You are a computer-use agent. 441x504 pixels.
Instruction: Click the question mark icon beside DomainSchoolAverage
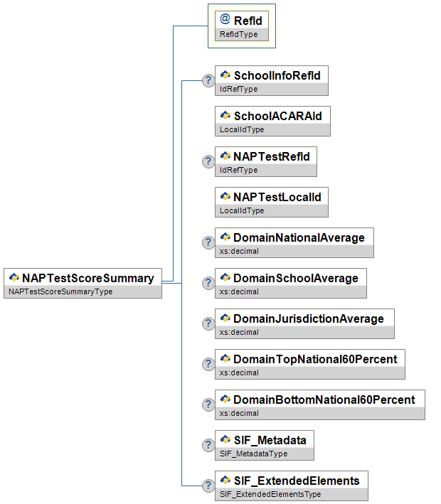pos(208,283)
